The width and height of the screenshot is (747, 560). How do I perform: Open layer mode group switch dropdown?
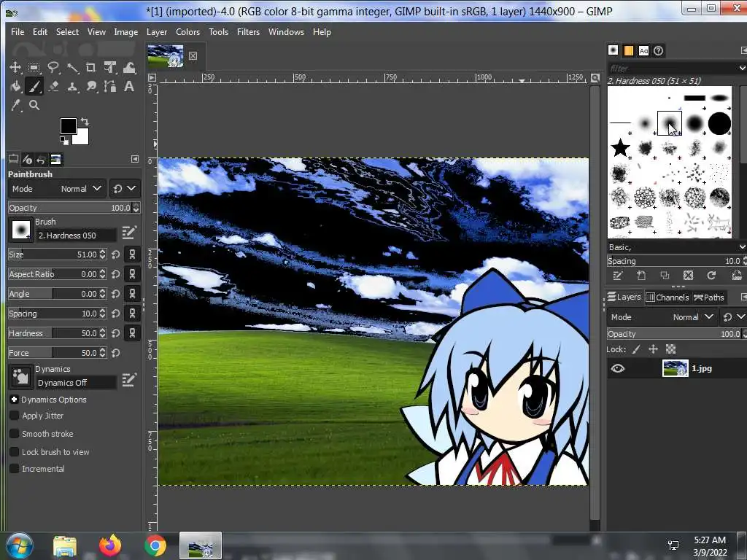tap(734, 317)
